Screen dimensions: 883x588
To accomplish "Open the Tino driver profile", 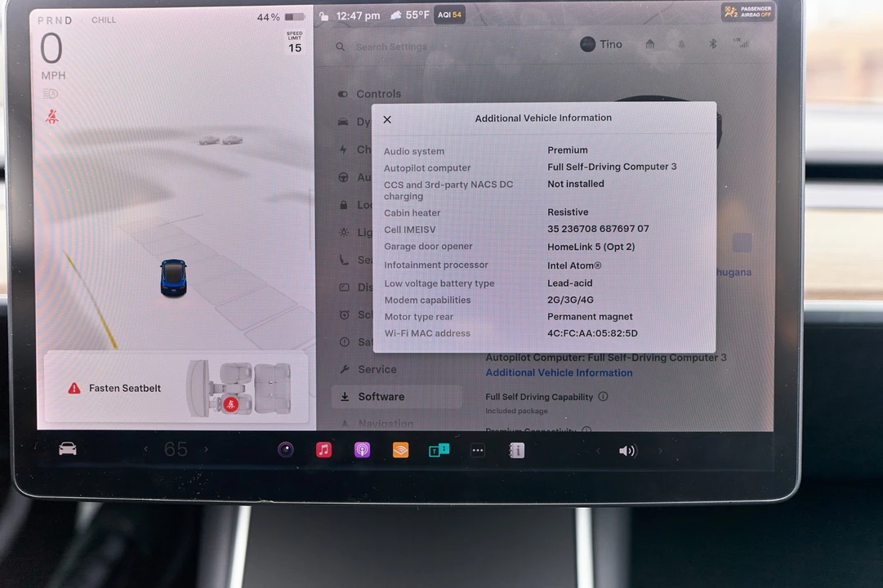I will coord(601,44).
